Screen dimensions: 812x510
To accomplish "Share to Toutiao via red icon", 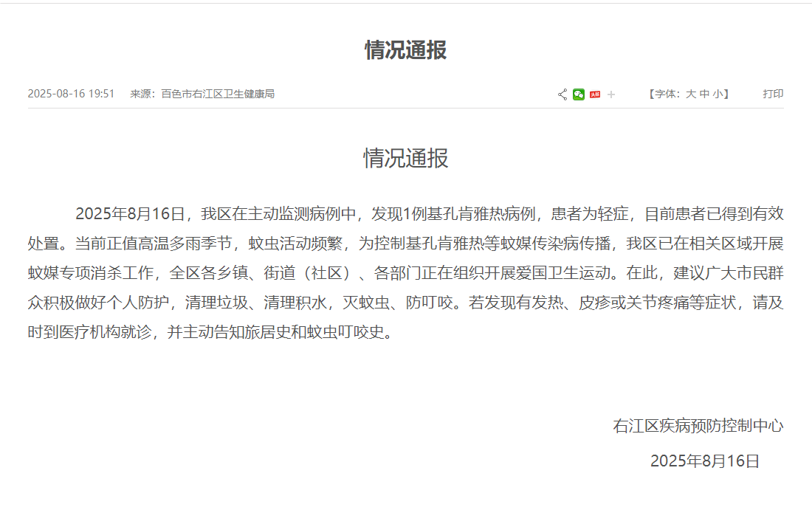I will (595, 94).
